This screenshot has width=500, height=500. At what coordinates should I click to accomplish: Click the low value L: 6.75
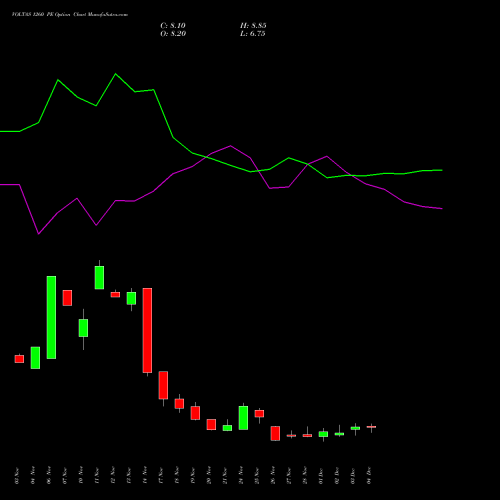click(253, 34)
